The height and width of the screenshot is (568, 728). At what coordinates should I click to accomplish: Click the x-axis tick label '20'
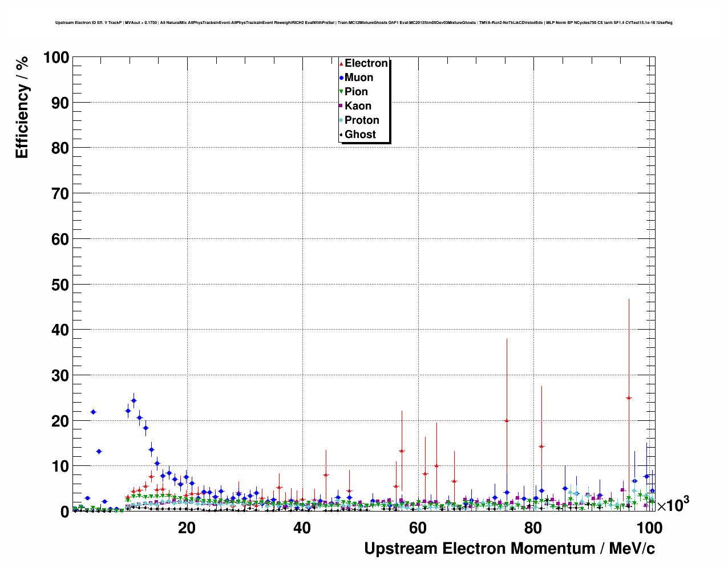click(187, 528)
